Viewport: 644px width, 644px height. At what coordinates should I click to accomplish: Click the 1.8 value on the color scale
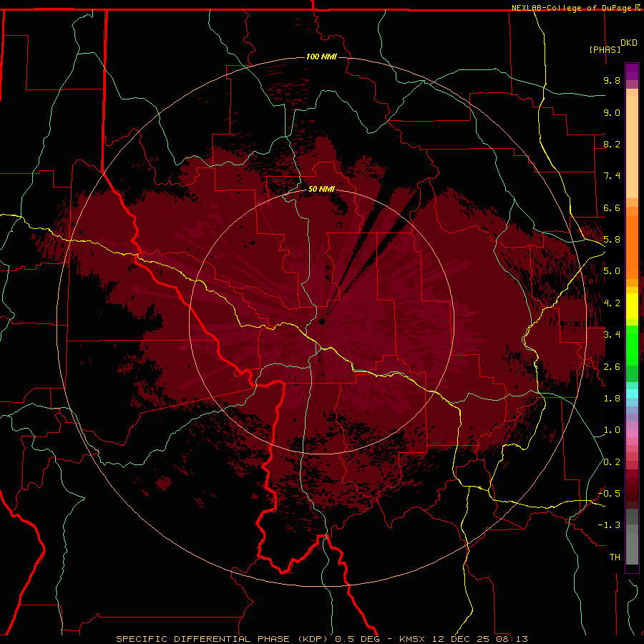(612, 399)
